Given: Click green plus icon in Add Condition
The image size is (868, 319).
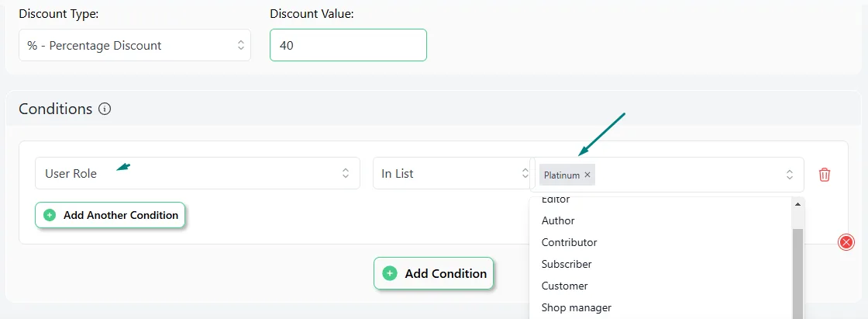Looking at the screenshot, I should pyautogui.click(x=390, y=273).
